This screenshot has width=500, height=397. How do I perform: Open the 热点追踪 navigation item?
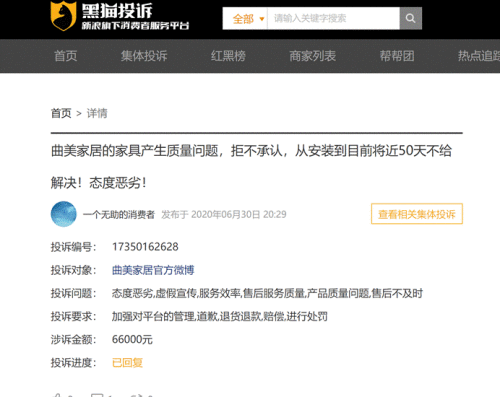coord(479,56)
